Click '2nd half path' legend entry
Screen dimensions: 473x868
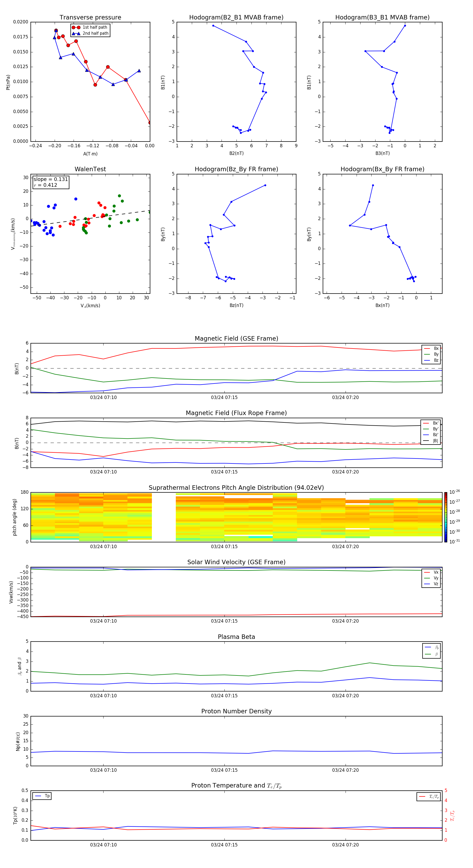coord(91,33)
